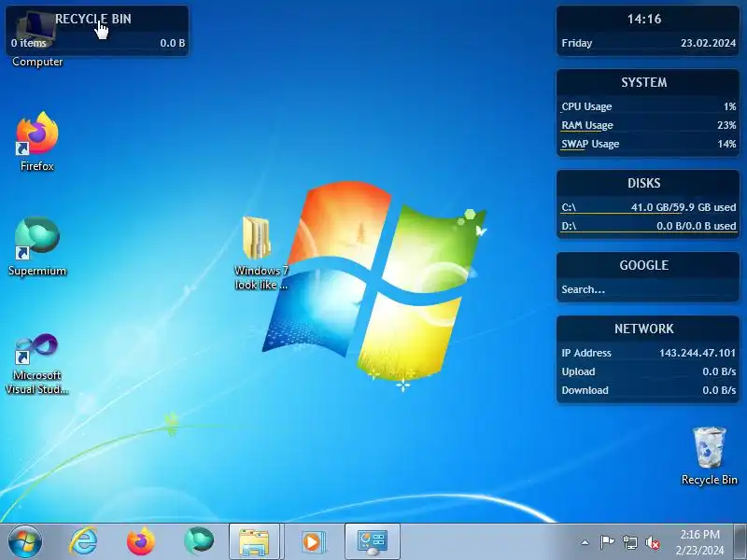Click the DISKS widget title
The image size is (747, 560).
pyautogui.click(x=644, y=183)
